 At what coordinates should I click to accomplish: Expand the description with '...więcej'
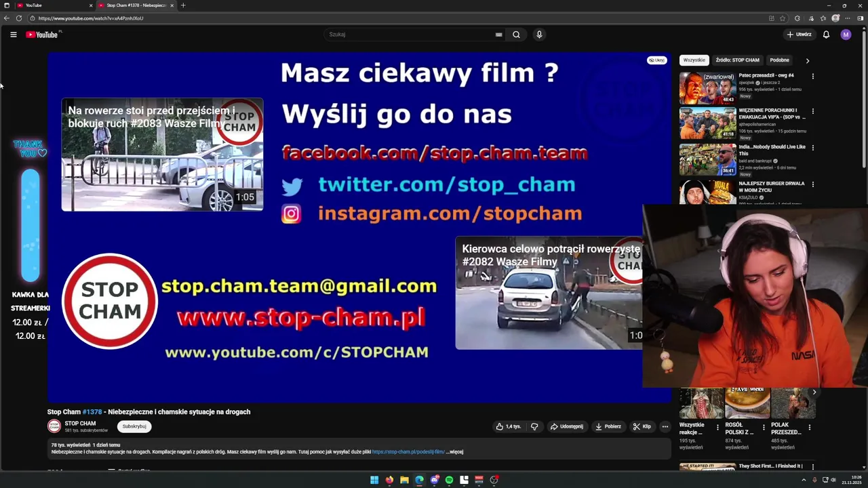click(x=454, y=451)
